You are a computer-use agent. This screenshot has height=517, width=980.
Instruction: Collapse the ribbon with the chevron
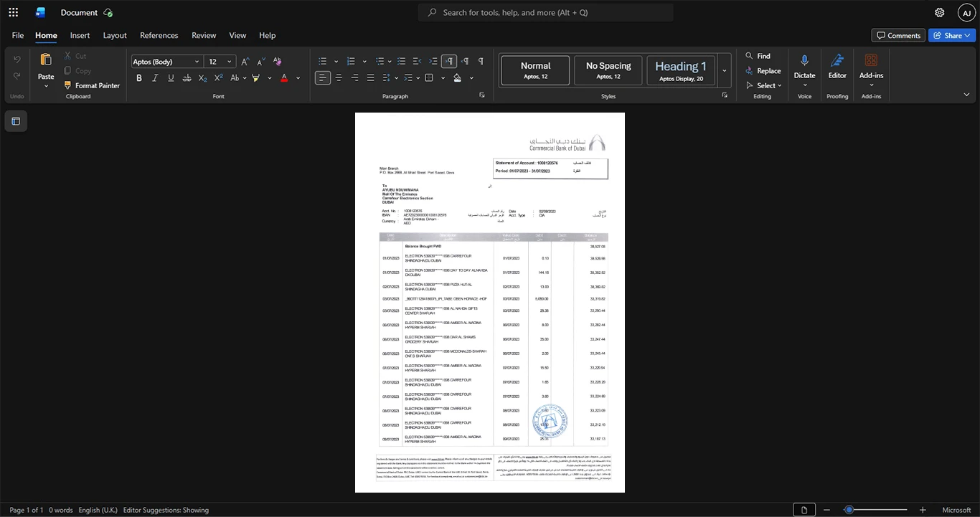click(x=966, y=95)
